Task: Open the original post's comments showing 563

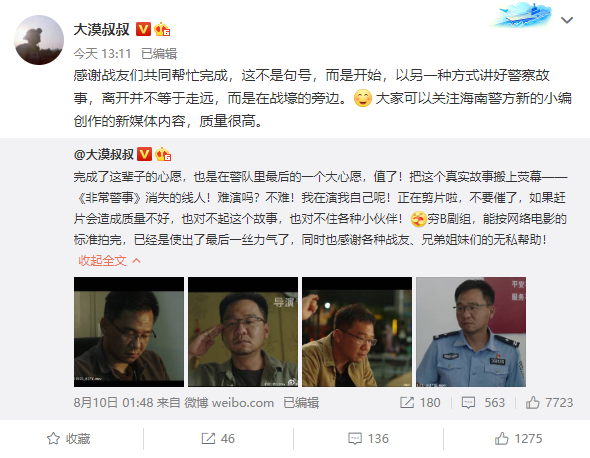Action: (483, 403)
